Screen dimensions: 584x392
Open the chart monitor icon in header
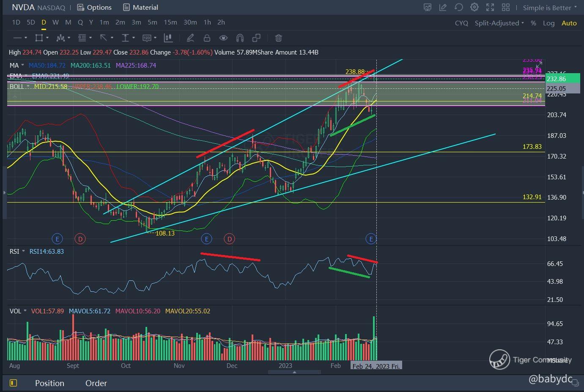click(x=428, y=7)
